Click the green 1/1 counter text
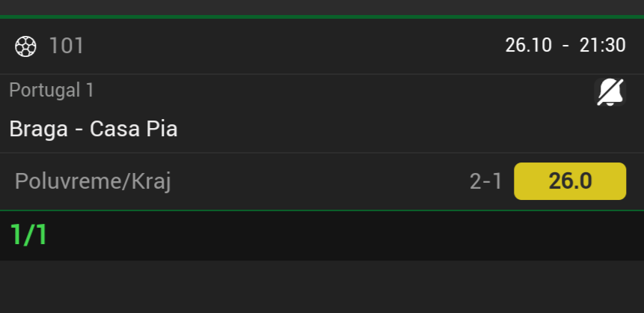The width and height of the screenshot is (644, 313). [29, 235]
